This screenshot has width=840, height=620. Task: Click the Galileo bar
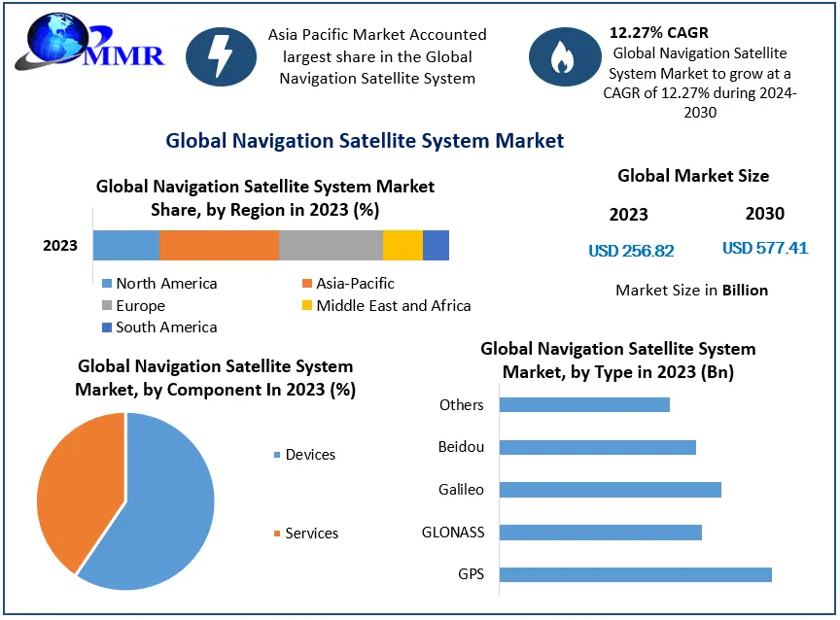pos(610,490)
